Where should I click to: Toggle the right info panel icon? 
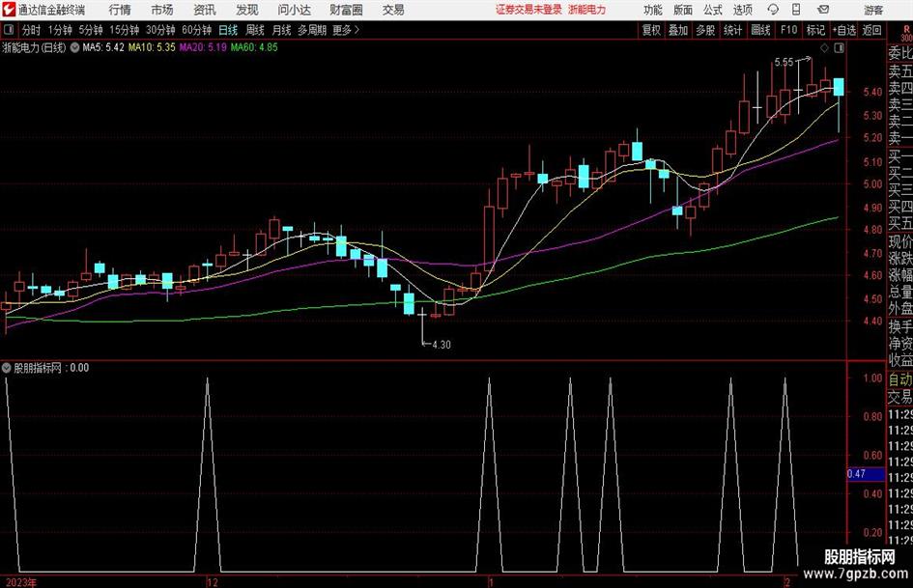coord(839,48)
